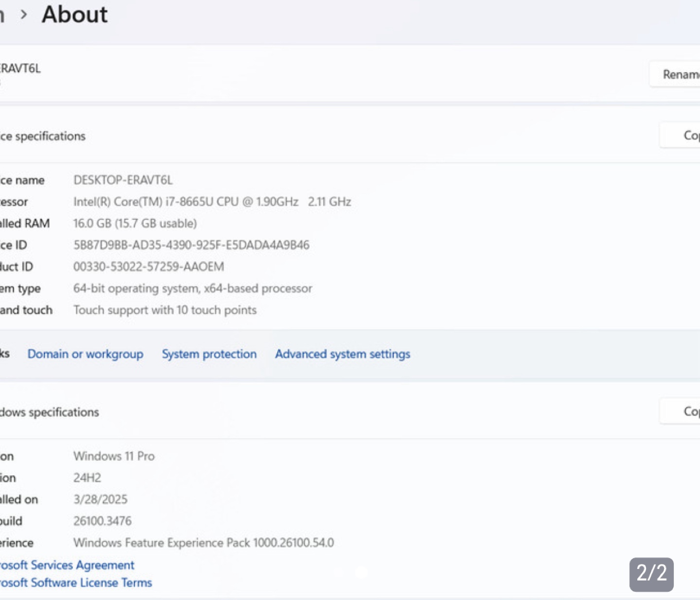Select the Intel Core i7-8665U processor text
The image size is (700, 600).
click(212, 202)
